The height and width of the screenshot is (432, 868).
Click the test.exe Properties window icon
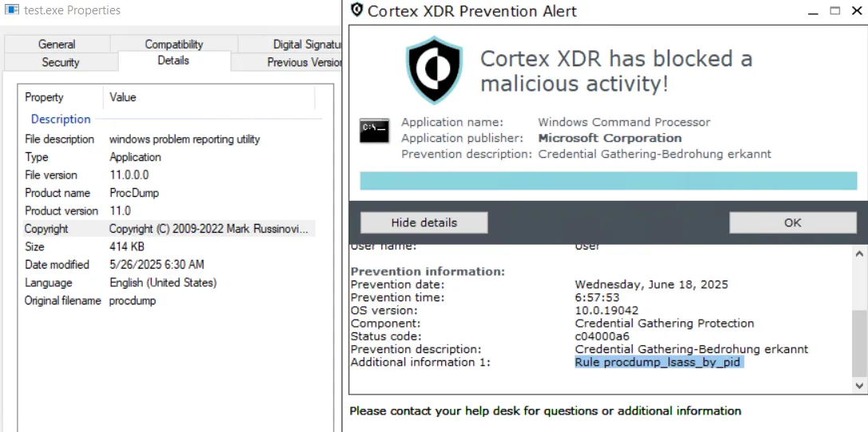(x=12, y=10)
